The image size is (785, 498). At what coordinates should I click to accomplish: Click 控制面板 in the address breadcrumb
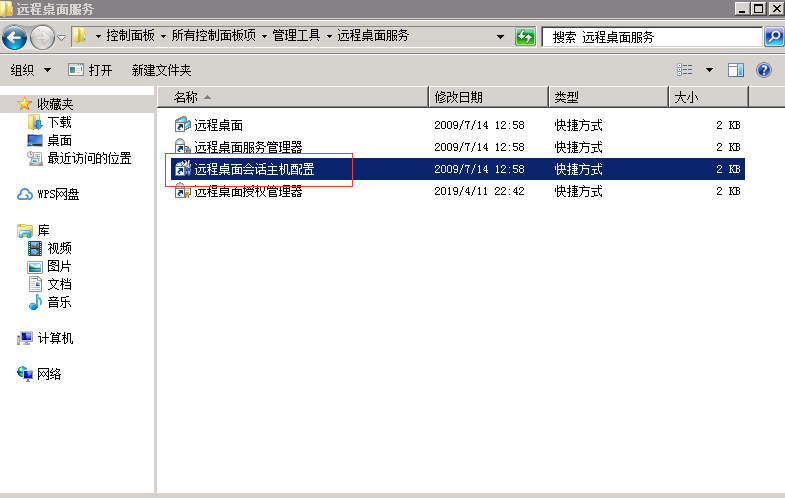point(131,36)
